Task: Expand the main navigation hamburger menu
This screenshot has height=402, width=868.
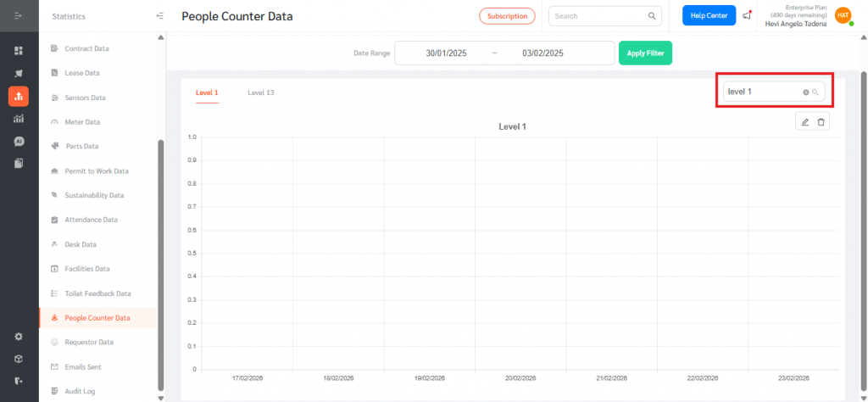Action: point(19,16)
